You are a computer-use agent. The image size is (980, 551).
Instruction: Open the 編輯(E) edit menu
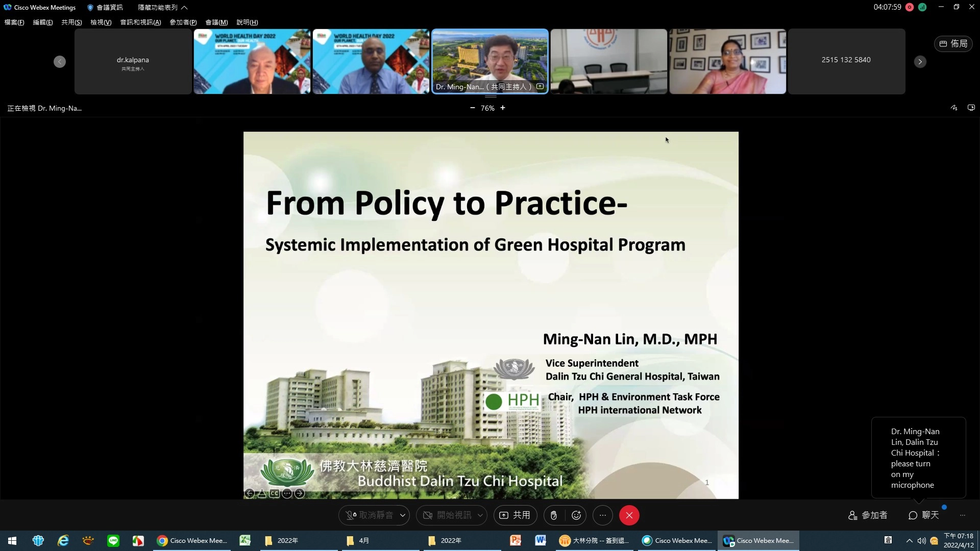(43, 22)
